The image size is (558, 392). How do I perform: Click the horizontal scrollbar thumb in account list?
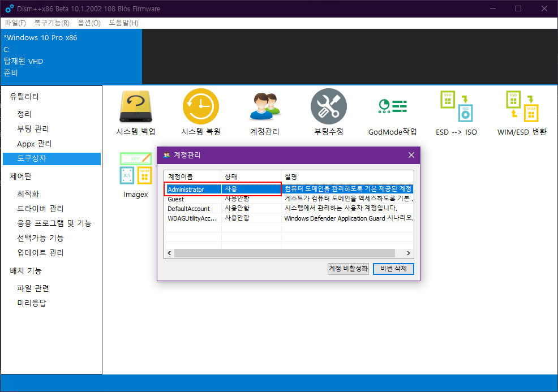[x=285, y=253]
